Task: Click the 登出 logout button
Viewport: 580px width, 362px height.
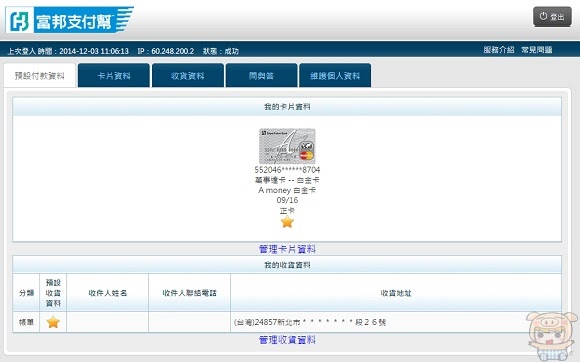Action: (x=552, y=17)
